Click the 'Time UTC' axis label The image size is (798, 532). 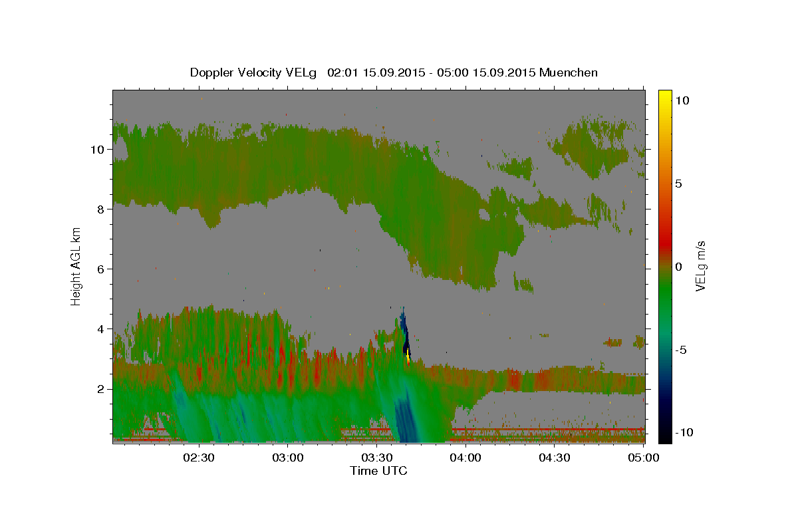[x=378, y=471]
